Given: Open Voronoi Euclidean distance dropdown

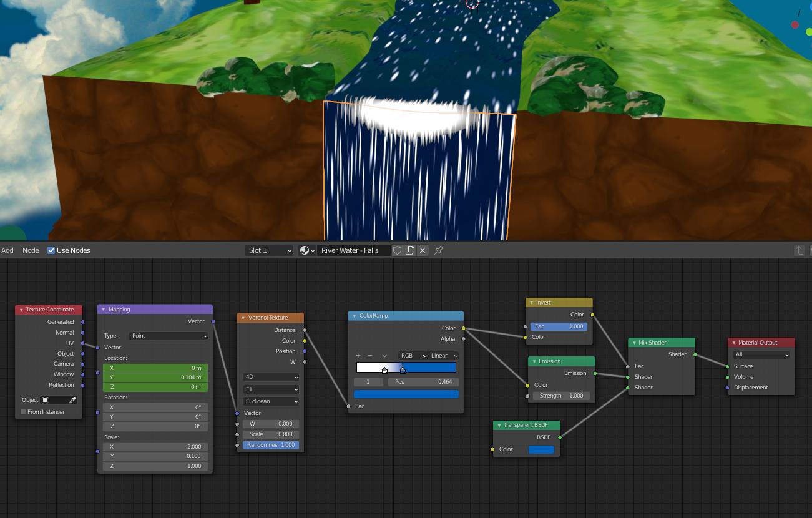Looking at the screenshot, I should coord(271,401).
